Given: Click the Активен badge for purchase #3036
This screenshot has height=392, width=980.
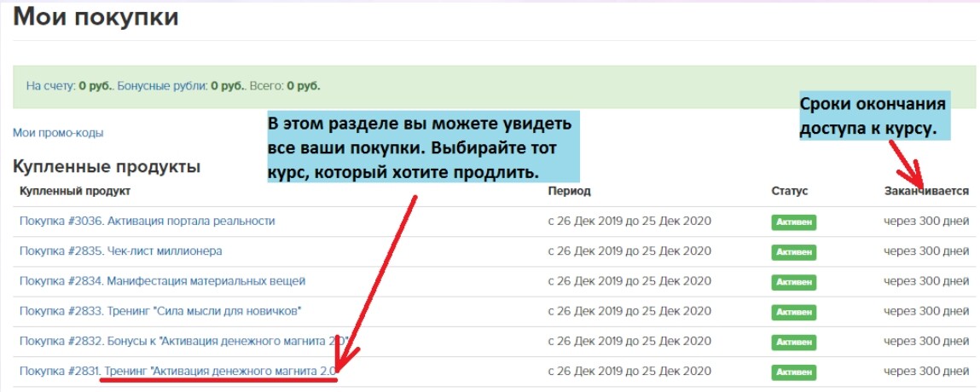Looking at the screenshot, I should click(x=794, y=222).
